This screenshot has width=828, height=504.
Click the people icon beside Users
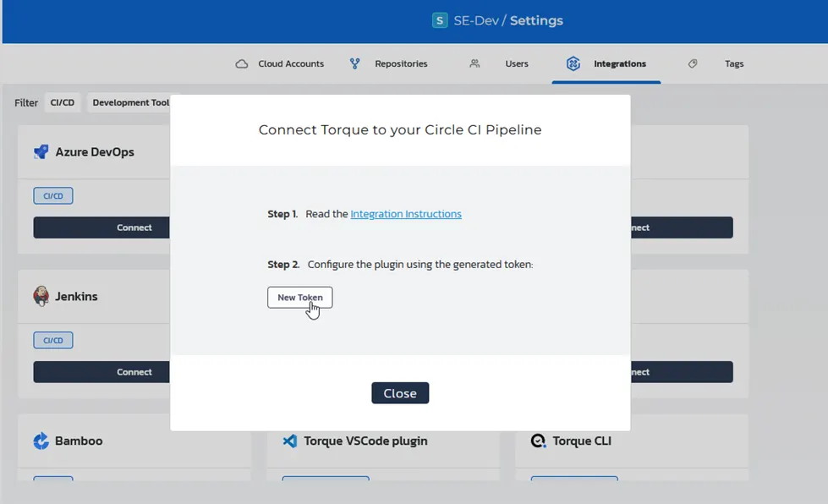[x=474, y=63]
